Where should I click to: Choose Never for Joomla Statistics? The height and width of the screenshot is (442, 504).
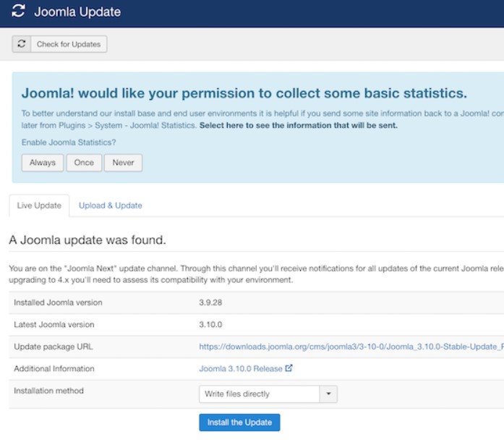(x=123, y=163)
